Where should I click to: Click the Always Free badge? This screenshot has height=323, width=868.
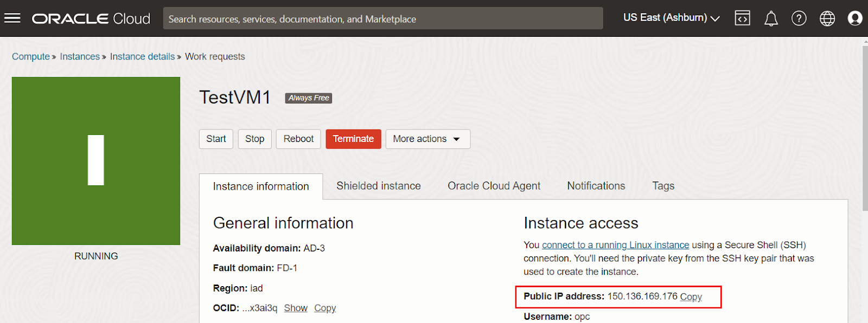tap(309, 98)
